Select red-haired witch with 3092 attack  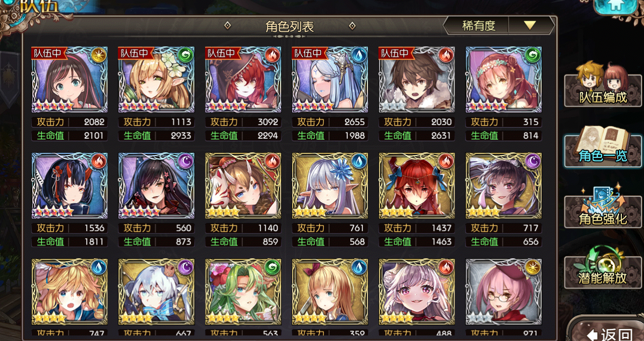(x=243, y=80)
